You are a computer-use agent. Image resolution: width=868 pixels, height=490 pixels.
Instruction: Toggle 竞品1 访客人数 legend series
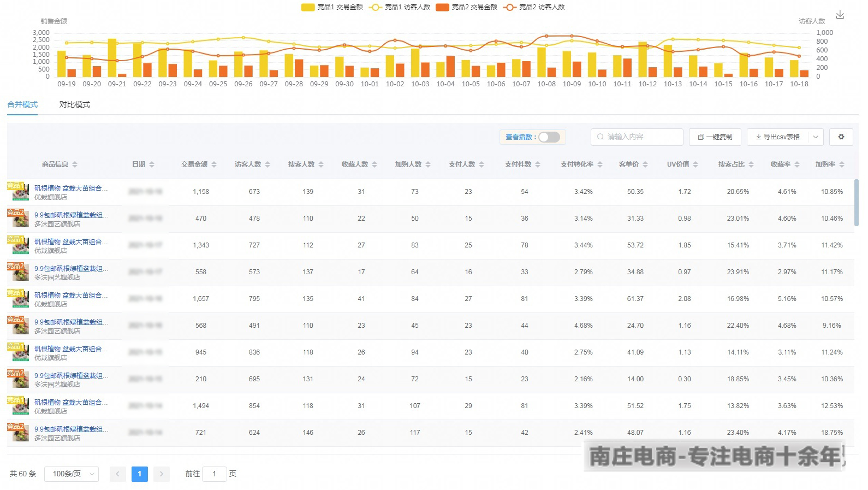400,7
